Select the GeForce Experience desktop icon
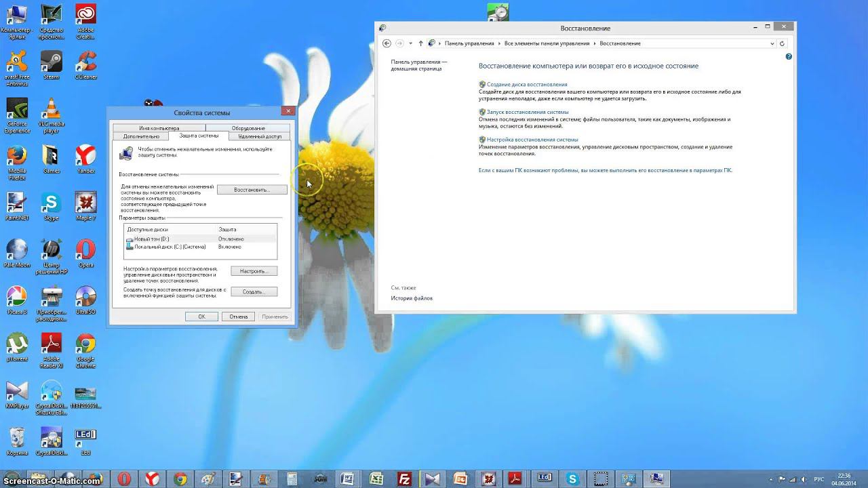Viewport: 868px width, 488px height. point(17,116)
